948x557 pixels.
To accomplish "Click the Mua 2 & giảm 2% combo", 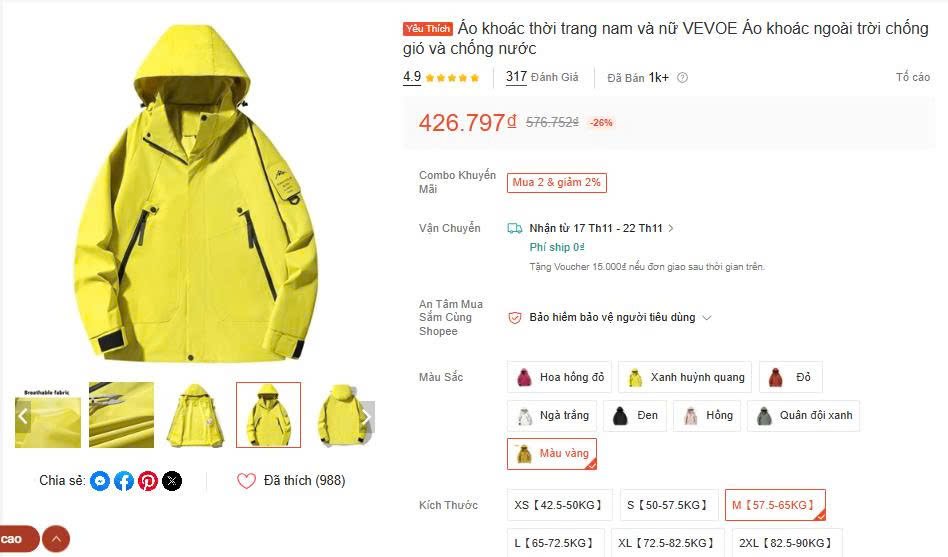I will [x=557, y=183].
